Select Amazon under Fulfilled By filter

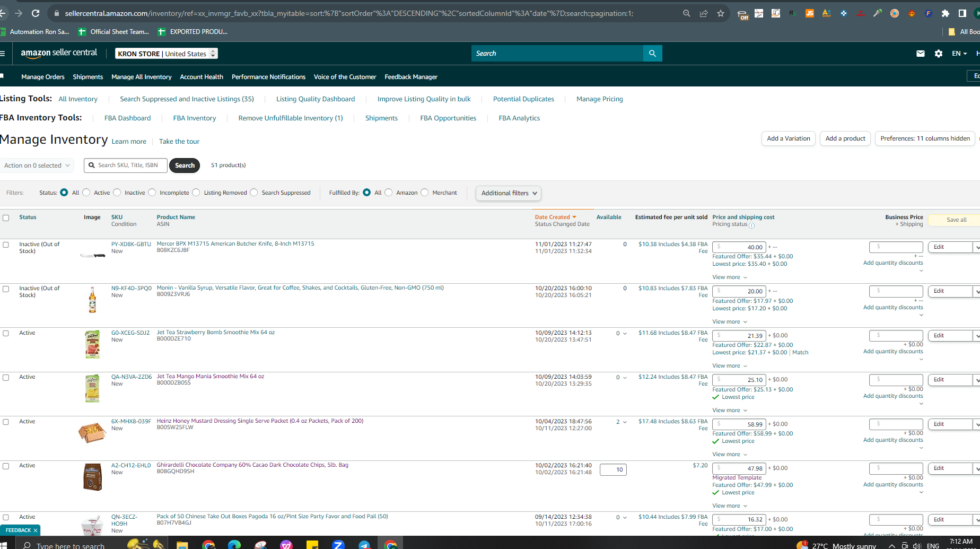pos(389,193)
